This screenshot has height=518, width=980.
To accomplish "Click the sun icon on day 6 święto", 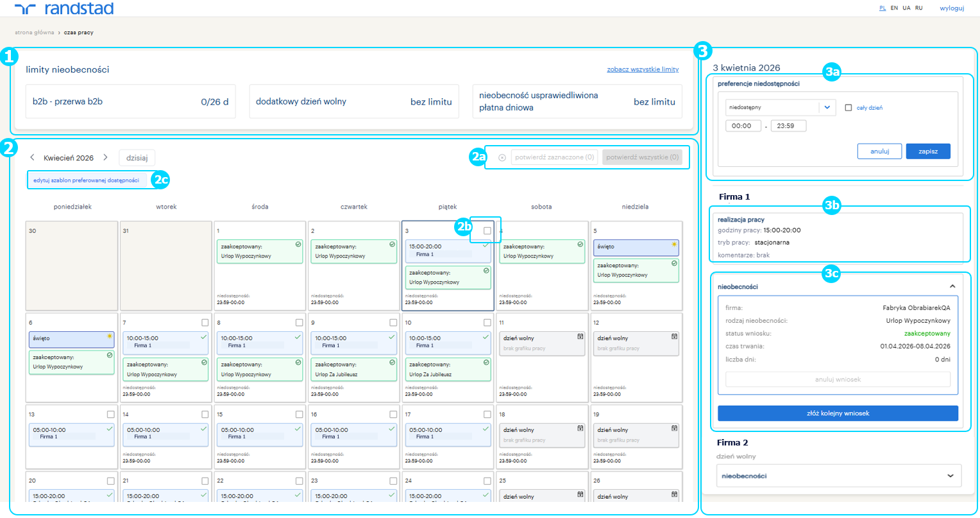I will point(110,336).
